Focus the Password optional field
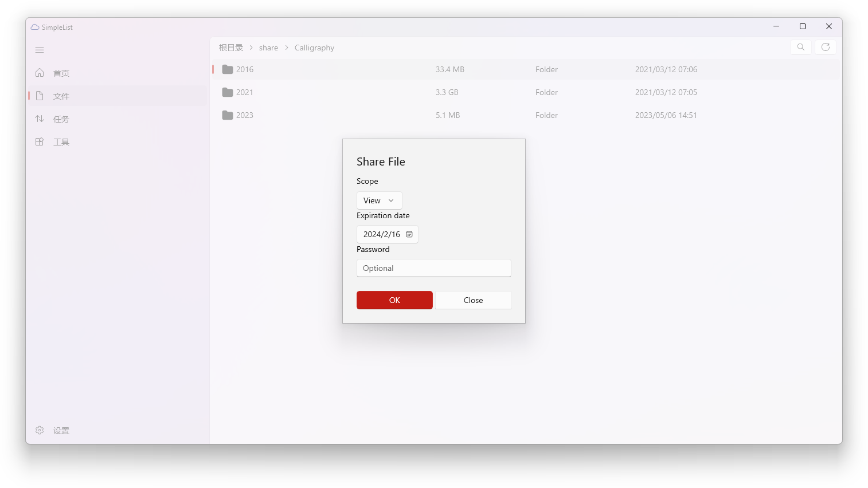The height and width of the screenshot is (488, 868). point(434,268)
